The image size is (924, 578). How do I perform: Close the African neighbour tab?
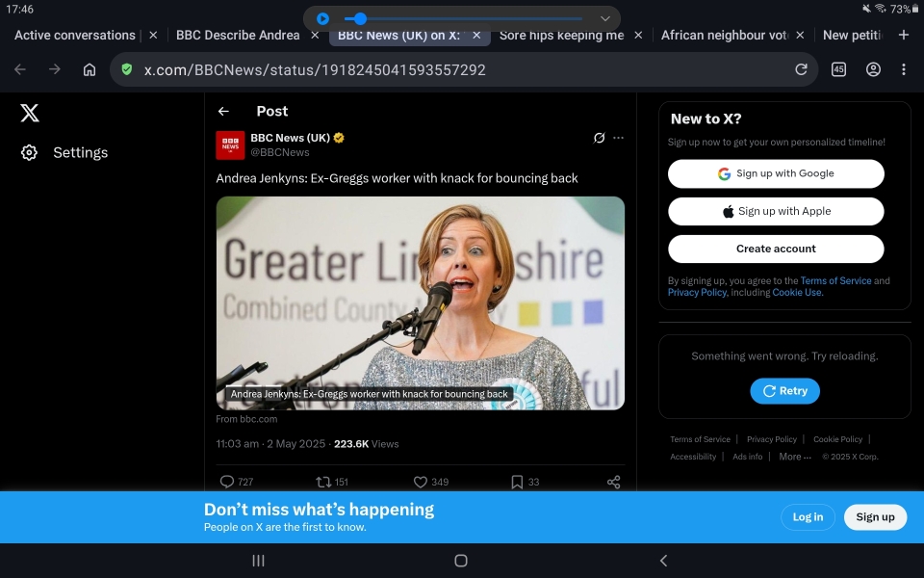[800, 36]
